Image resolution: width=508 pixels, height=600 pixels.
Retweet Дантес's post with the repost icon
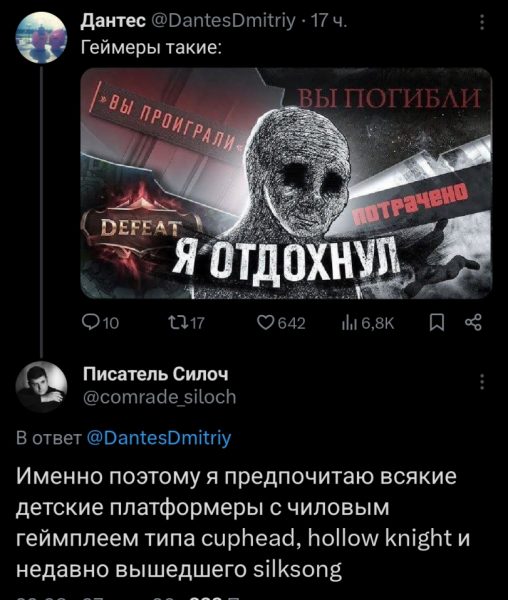[x=177, y=323]
